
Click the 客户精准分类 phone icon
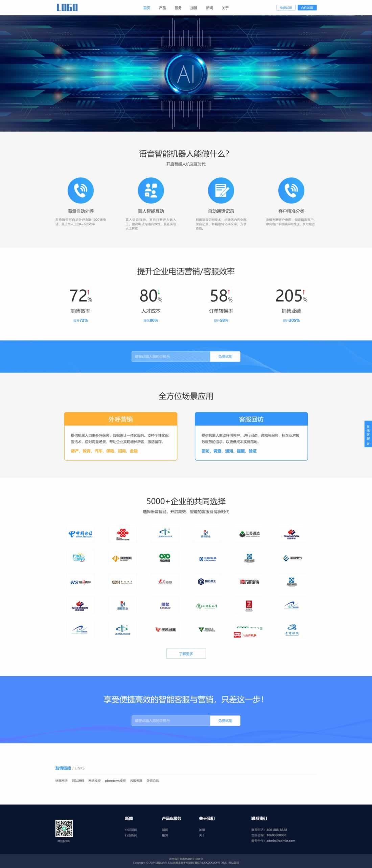291,190
